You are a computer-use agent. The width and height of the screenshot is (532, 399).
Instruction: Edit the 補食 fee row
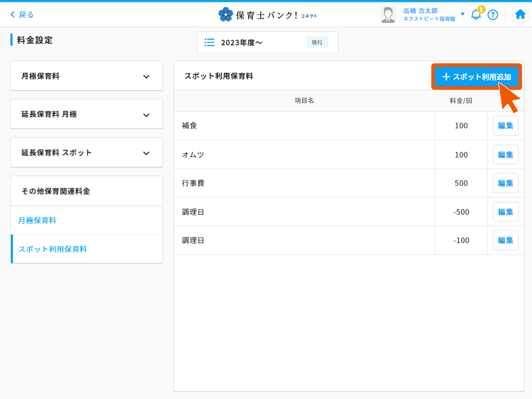pos(506,126)
